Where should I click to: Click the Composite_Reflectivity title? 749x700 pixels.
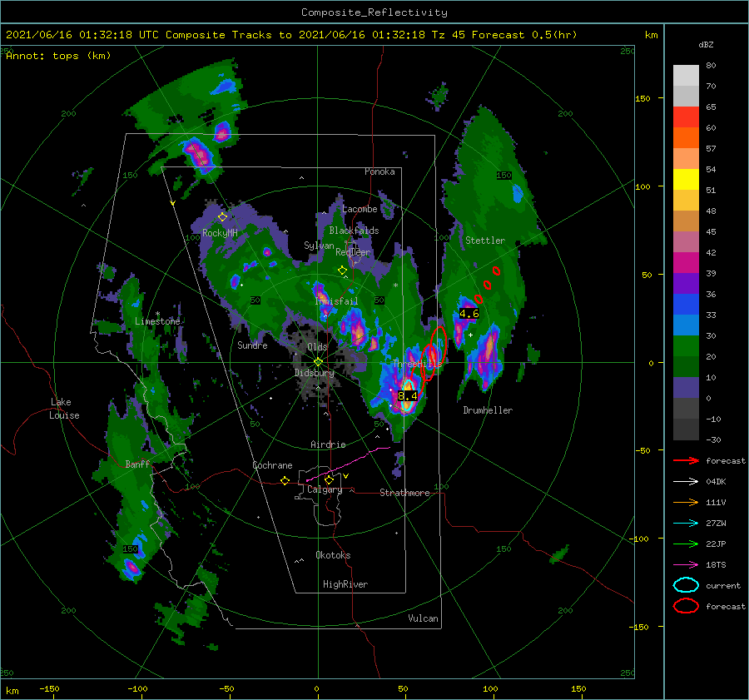click(374, 12)
